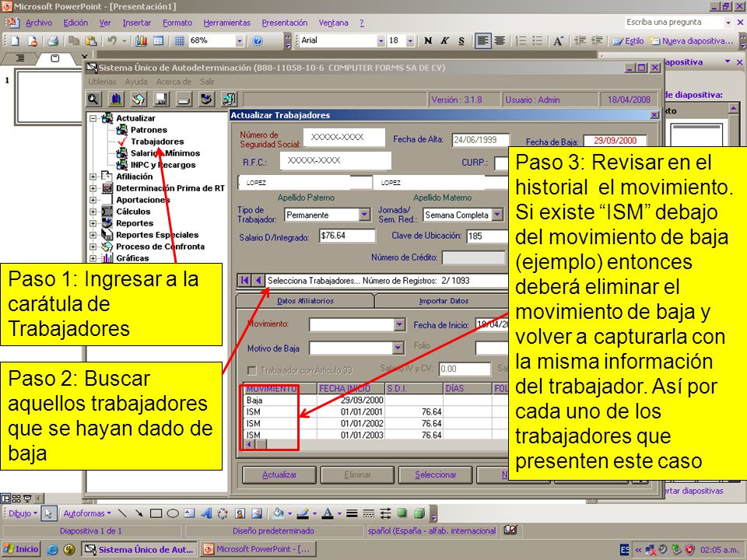Click the 3D style icon in drawing toolbar
Screen dimensions: 747x560
(x=419, y=513)
